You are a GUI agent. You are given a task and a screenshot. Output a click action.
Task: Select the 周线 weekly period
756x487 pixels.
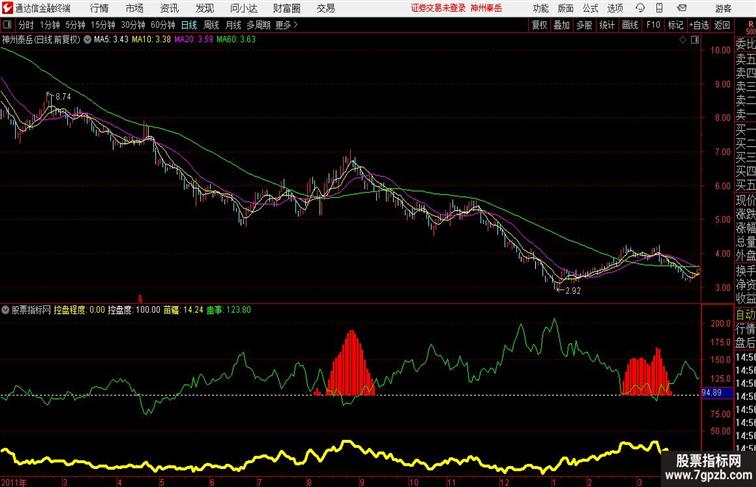(211, 25)
